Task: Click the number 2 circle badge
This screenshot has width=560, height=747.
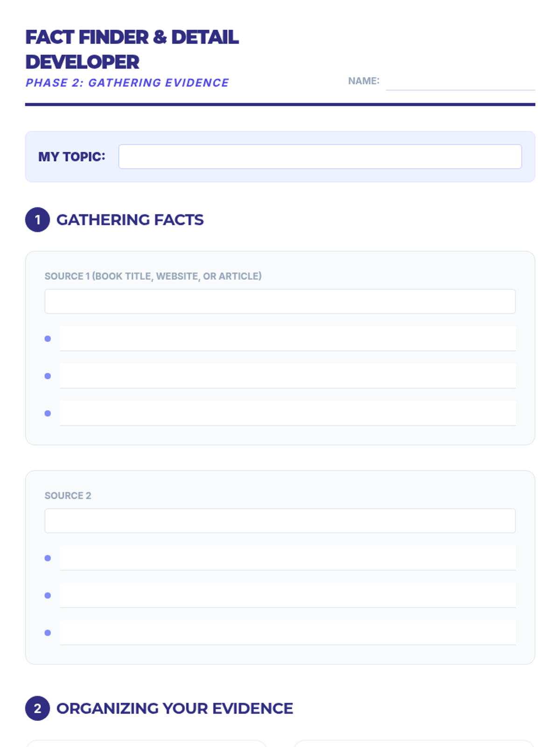Action: (37, 709)
